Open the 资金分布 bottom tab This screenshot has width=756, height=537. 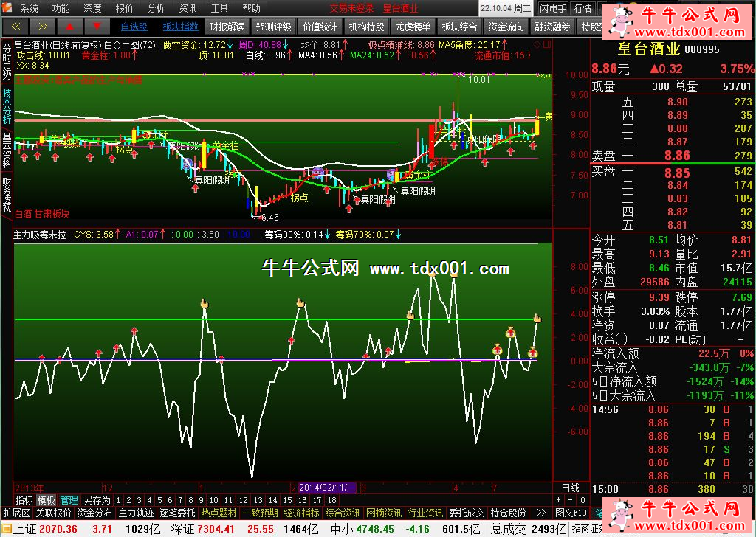94,513
